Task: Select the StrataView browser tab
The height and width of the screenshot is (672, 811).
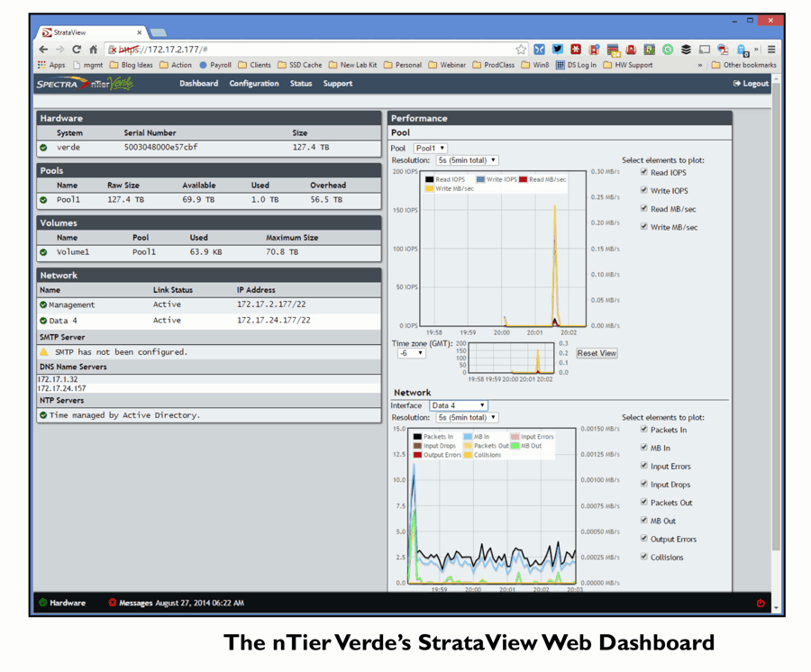Action: pos(92,32)
